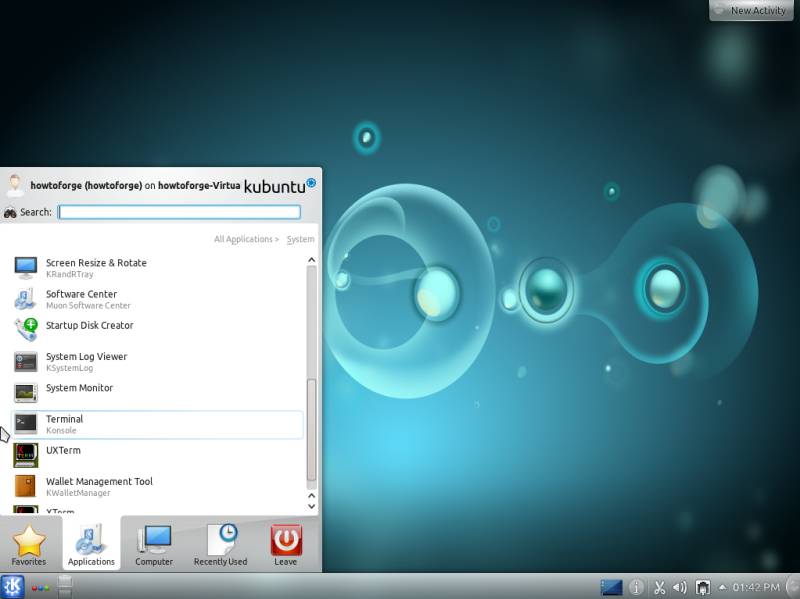This screenshot has height=599, width=800.
Task: Open the desktop pager widget
Action: [x=611, y=587]
